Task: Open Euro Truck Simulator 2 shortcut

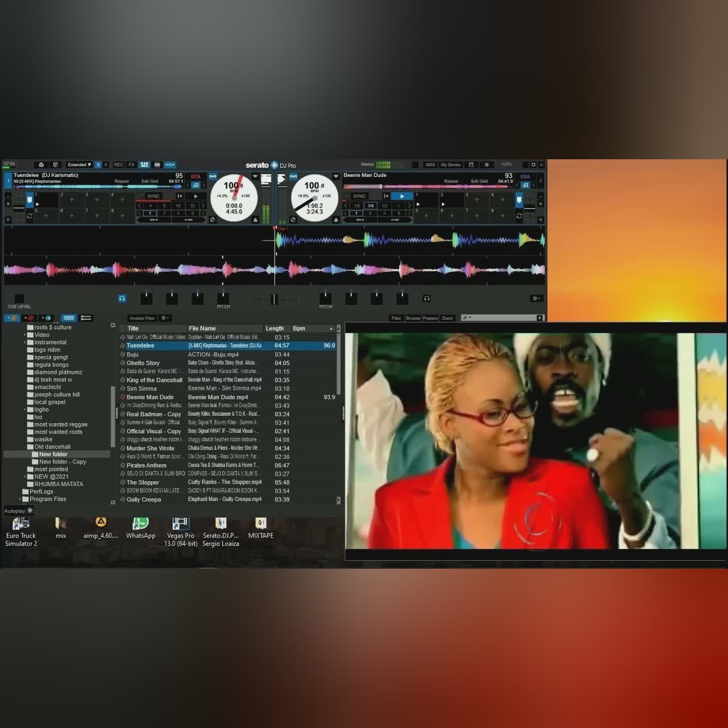Action: coord(21,532)
